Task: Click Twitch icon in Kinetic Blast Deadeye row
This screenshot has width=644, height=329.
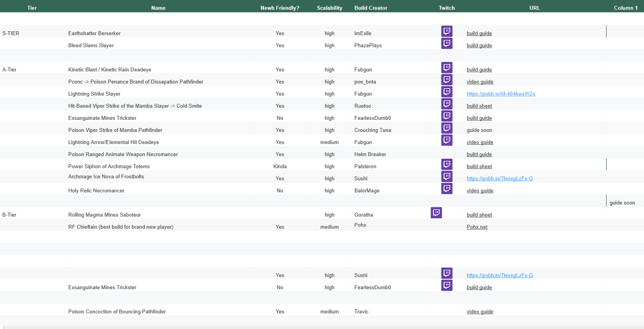Action: pyautogui.click(x=447, y=68)
